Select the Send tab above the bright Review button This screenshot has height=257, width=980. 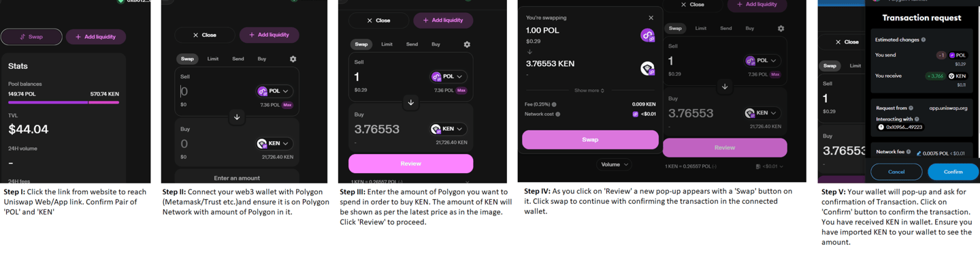[412, 44]
